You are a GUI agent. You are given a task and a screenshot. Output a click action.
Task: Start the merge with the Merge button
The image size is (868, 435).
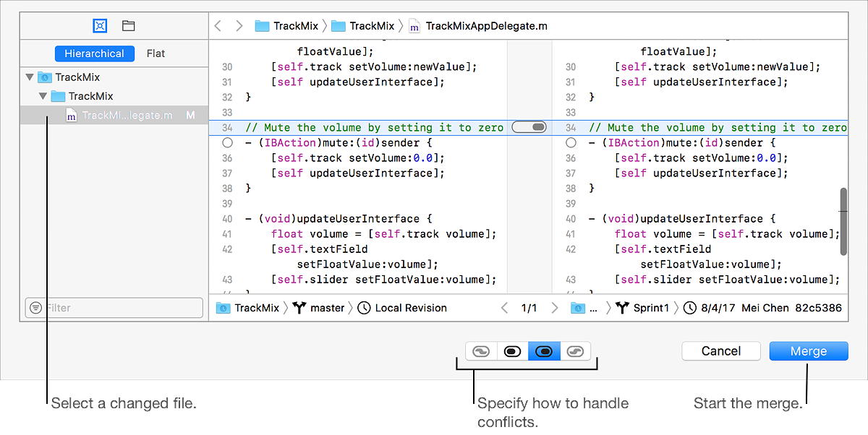(809, 351)
